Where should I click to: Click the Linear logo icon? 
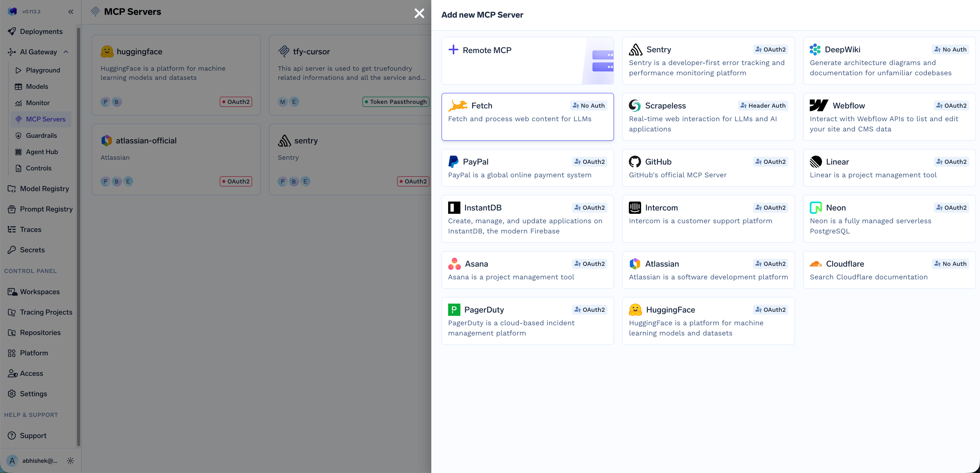click(816, 161)
